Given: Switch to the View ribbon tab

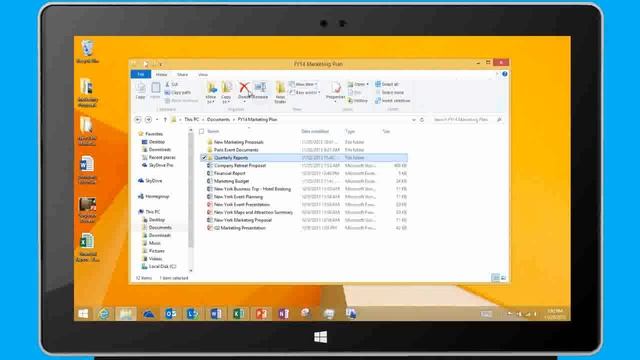Looking at the screenshot, I should coord(203,74).
